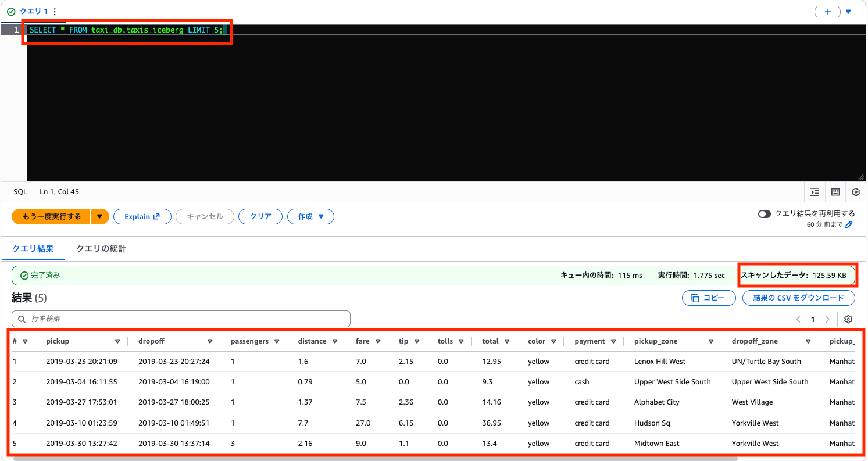Go to next results page arrow
Screen dimensions: 868x461
point(827,319)
